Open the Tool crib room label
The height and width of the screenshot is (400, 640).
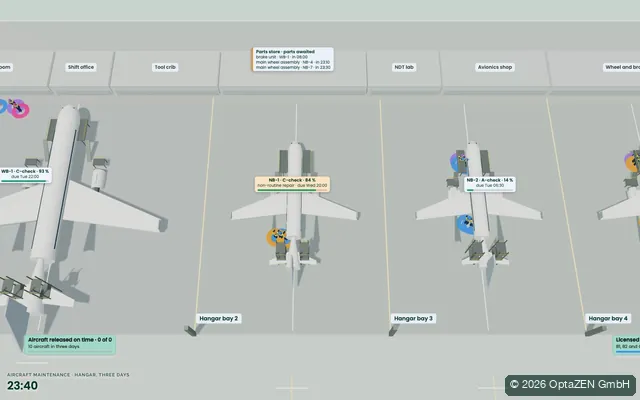(x=165, y=67)
